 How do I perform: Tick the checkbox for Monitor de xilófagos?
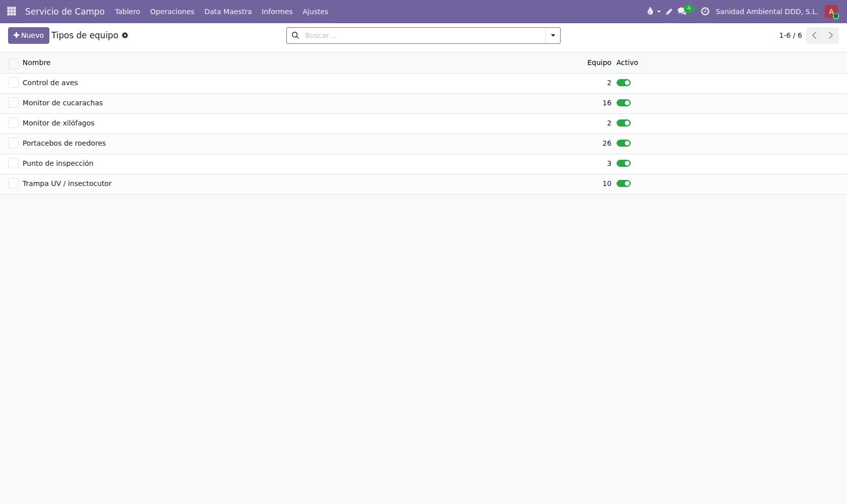14,123
